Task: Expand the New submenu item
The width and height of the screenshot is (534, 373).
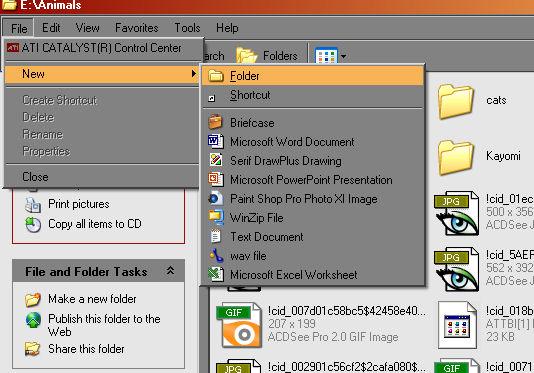Action: coord(102,74)
